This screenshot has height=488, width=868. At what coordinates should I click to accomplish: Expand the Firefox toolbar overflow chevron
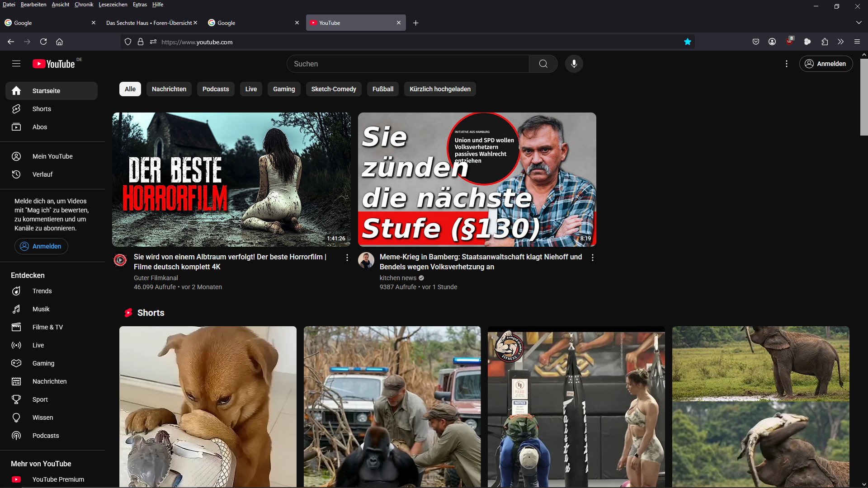pos(840,42)
